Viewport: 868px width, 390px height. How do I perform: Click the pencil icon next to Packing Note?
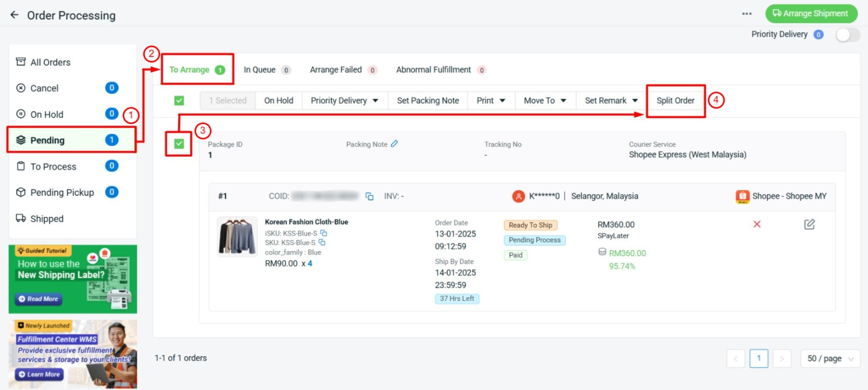(394, 144)
